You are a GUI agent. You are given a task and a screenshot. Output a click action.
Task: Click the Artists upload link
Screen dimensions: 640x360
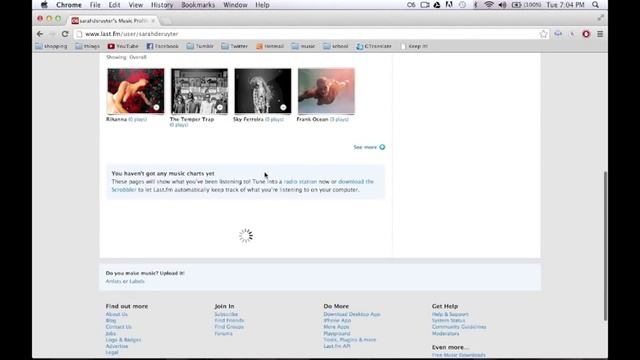coord(113,281)
